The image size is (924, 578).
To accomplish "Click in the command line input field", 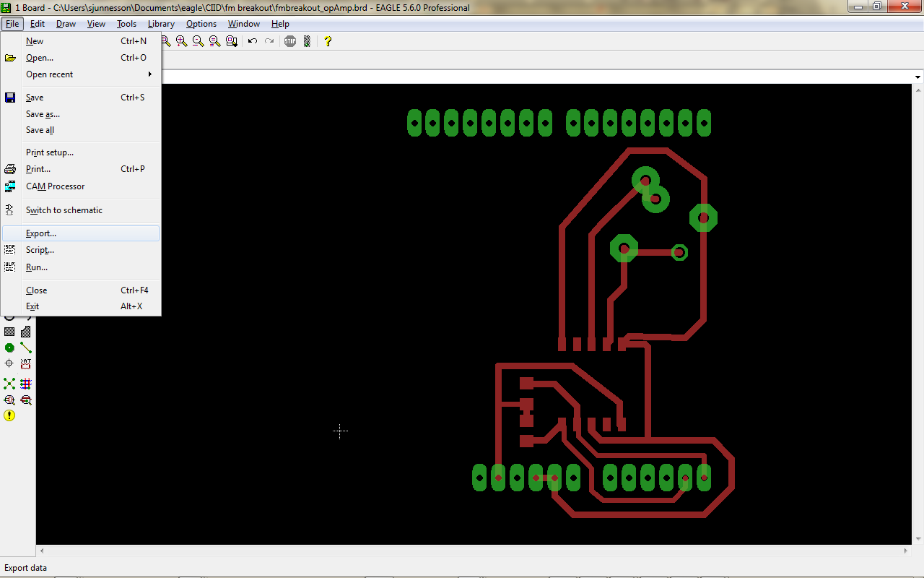I will 536,77.
